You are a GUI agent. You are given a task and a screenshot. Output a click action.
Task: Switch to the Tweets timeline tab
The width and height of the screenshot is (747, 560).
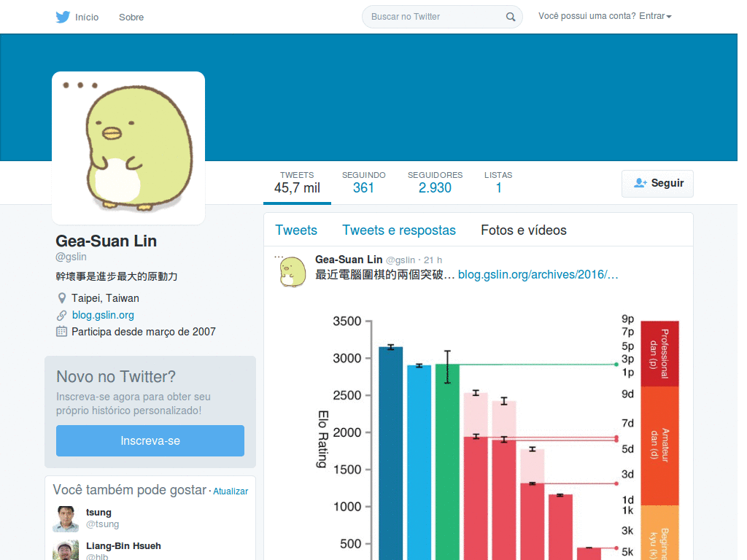coord(296,230)
